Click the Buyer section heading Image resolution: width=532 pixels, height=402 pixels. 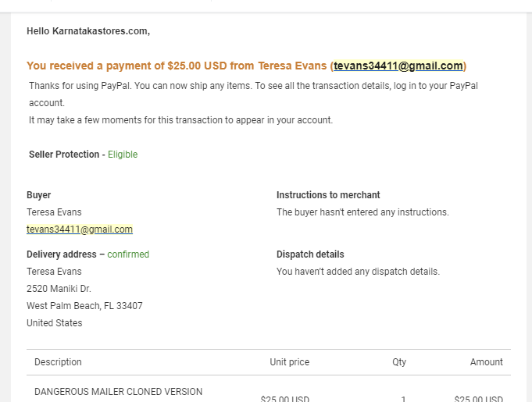click(39, 195)
